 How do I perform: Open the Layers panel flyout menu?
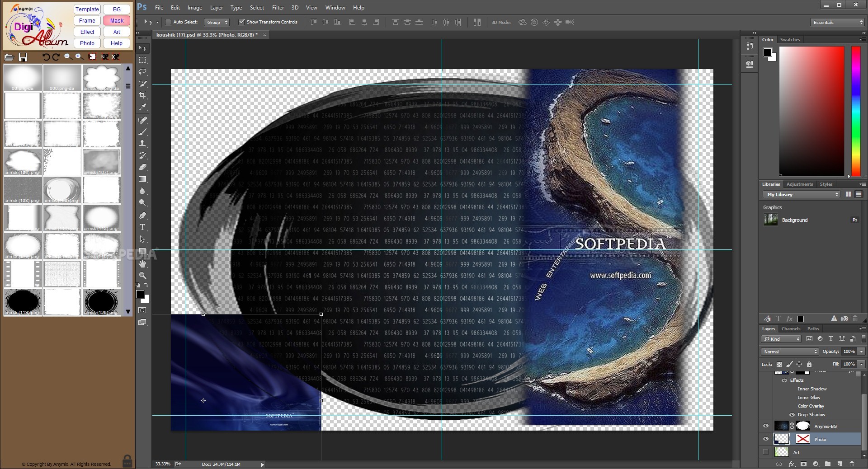(x=863, y=329)
